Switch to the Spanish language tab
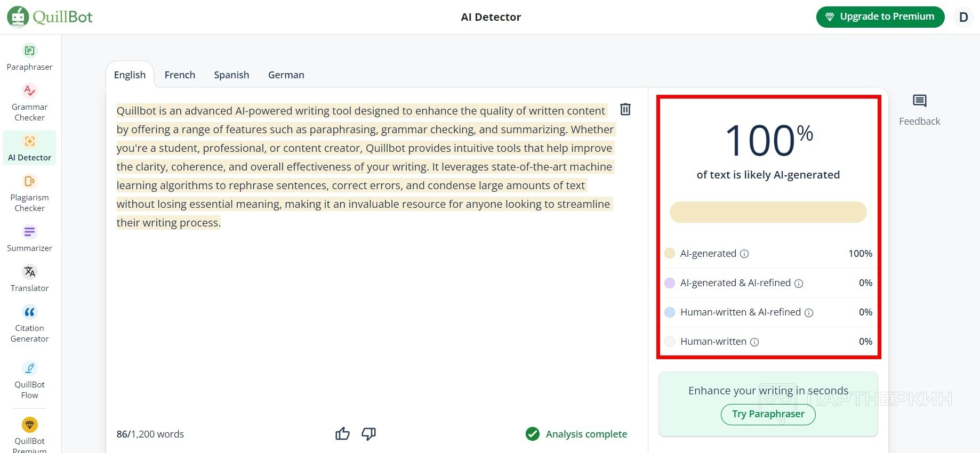 coord(231,75)
